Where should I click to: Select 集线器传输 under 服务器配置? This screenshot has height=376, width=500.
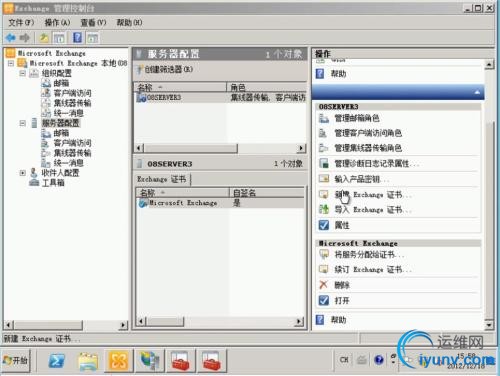pyautogui.click(x=72, y=153)
